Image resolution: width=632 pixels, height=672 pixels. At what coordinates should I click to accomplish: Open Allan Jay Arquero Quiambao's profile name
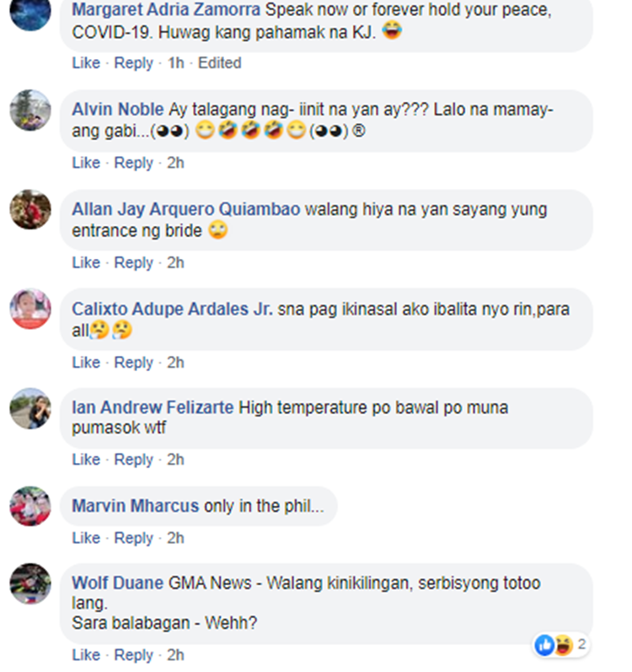pos(186,210)
